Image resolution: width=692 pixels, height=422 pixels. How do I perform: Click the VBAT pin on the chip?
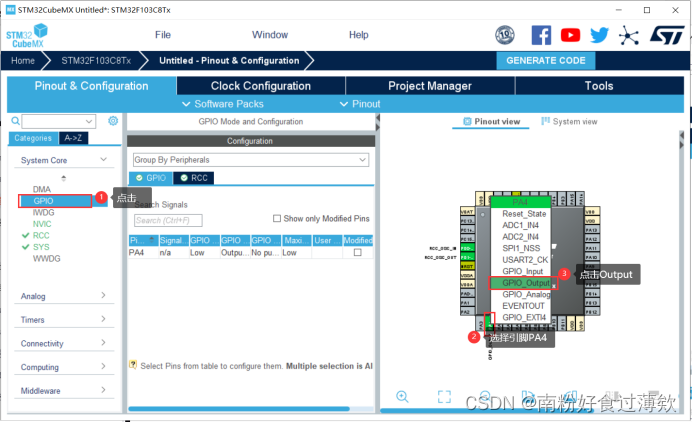[x=467, y=211]
